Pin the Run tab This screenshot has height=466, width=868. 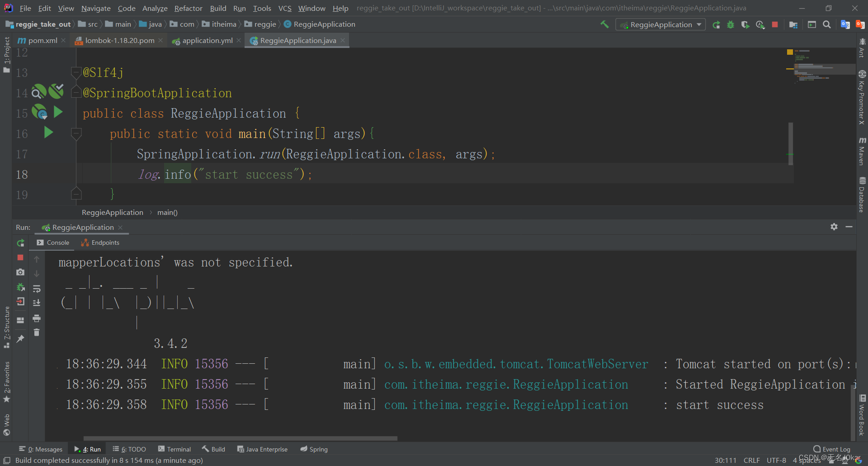click(x=20, y=338)
